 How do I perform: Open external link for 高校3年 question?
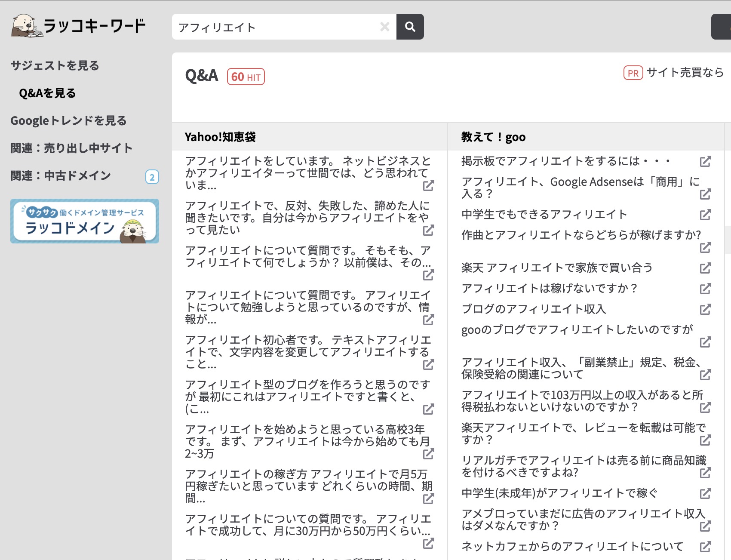point(428,454)
